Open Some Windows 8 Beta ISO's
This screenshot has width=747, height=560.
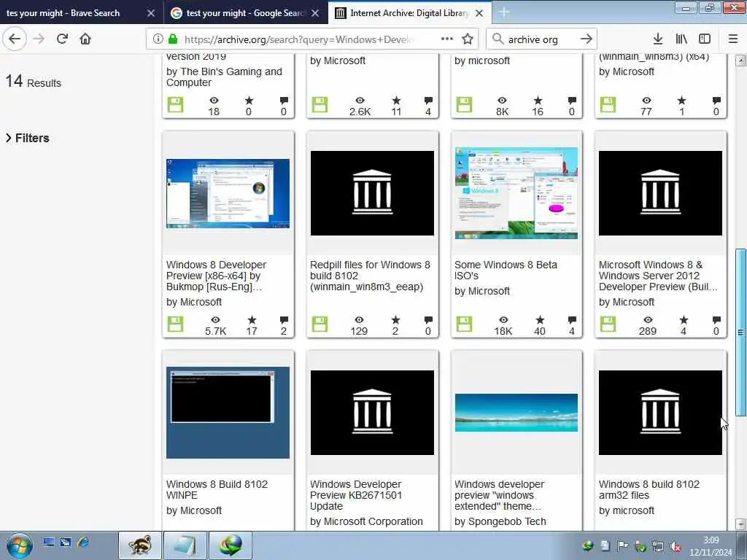506,270
